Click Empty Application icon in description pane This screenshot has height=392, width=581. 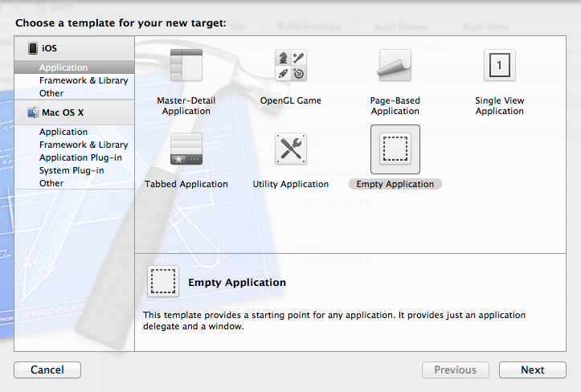163,281
